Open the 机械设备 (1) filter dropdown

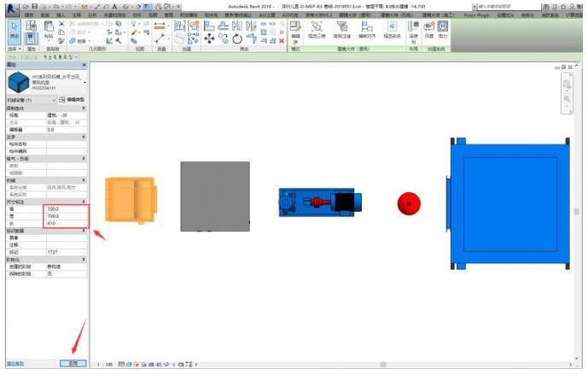[34, 100]
